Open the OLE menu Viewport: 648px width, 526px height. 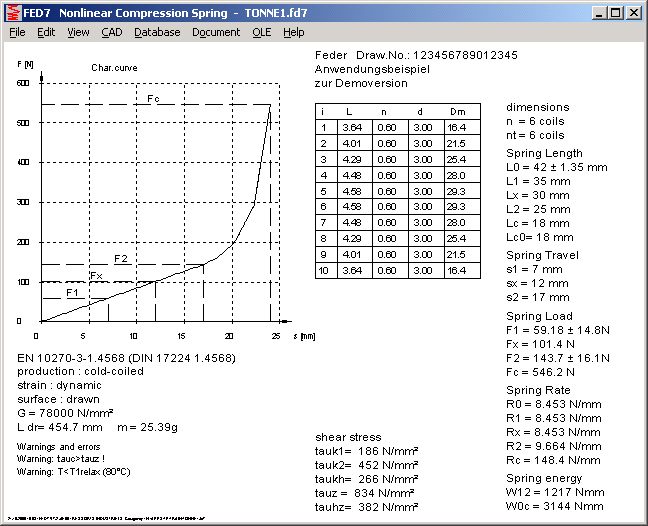point(261,32)
